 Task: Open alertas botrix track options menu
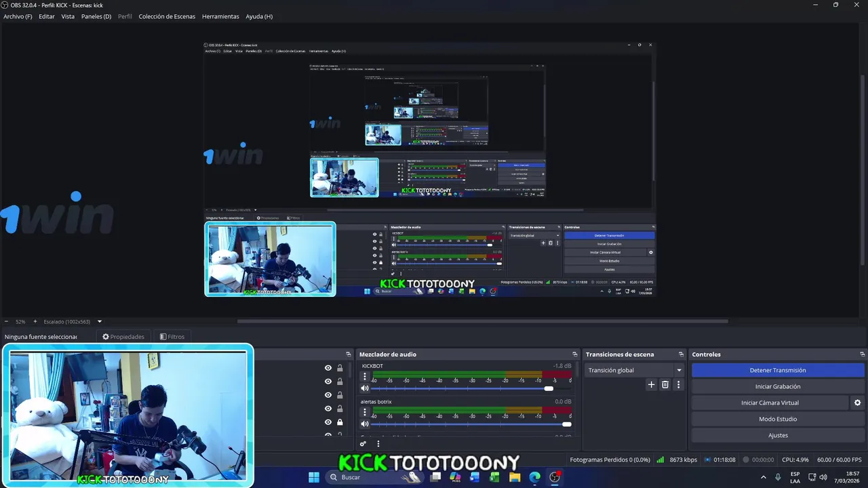tap(365, 412)
